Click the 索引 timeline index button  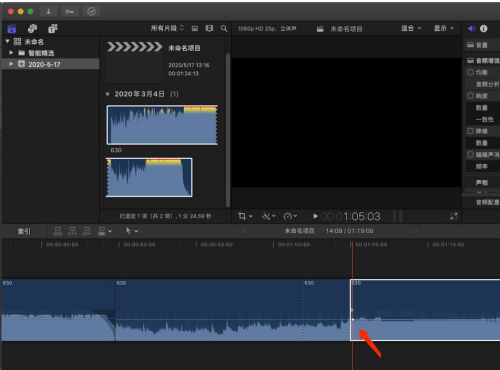click(24, 231)
